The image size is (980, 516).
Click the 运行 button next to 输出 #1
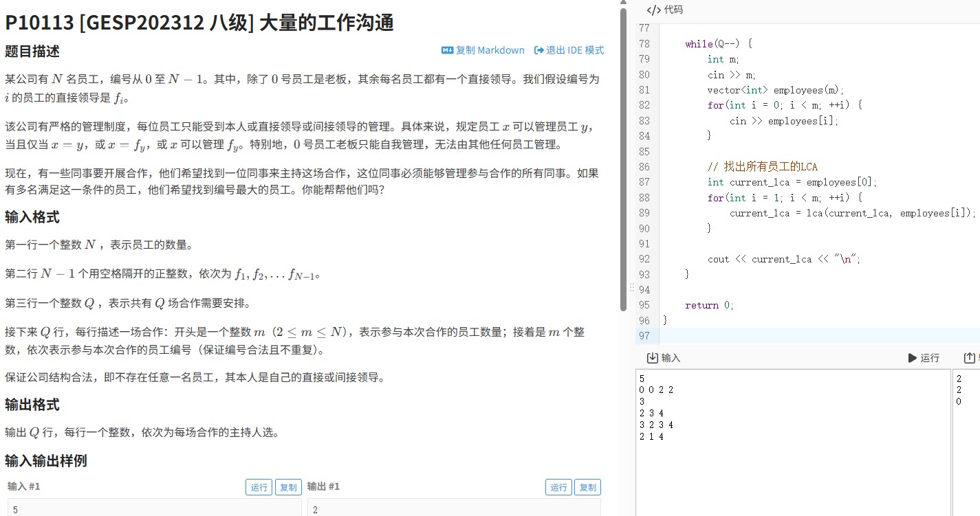point(558,486)
